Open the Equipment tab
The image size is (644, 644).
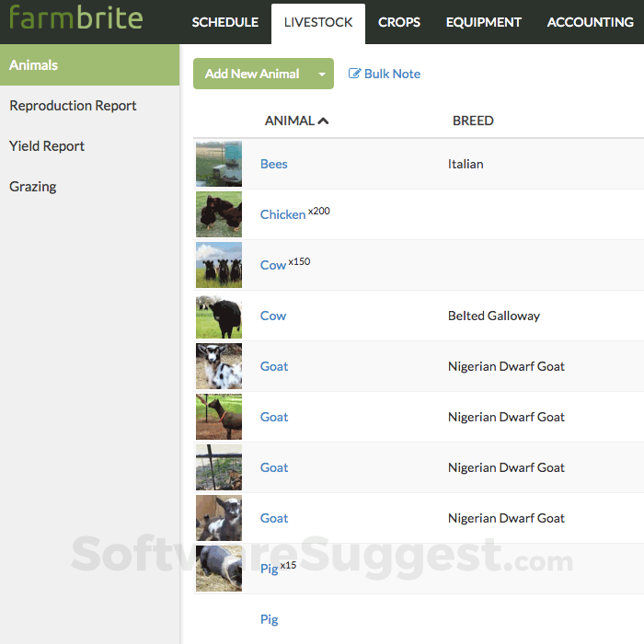484,22
